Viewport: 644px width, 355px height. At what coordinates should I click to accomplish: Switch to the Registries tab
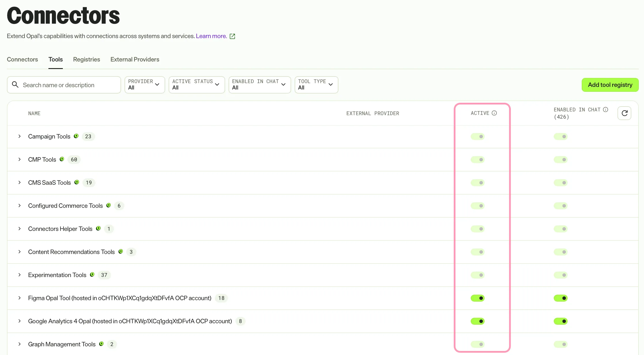86,59
